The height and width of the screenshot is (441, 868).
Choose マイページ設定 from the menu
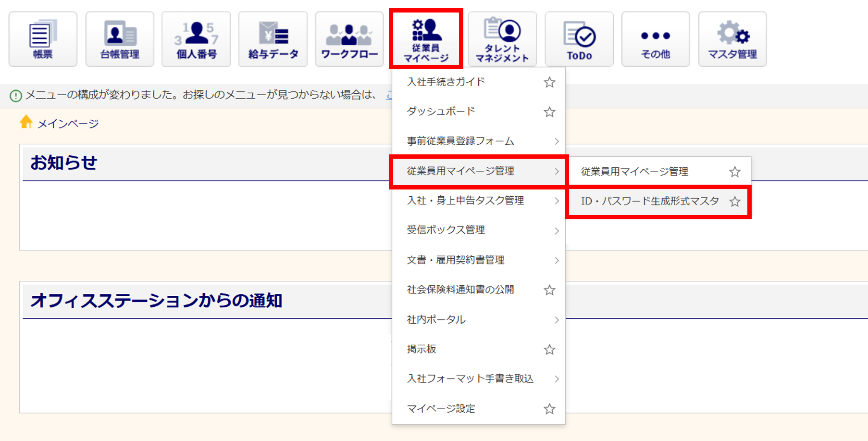click(x=441, y=409)
